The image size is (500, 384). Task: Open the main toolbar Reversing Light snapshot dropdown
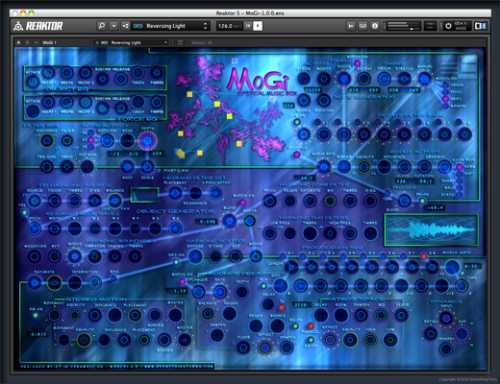tap(170, 26)
